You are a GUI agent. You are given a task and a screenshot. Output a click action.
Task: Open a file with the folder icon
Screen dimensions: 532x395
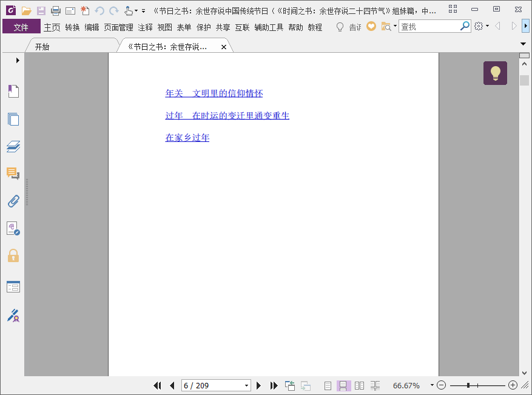pos(27,11)
